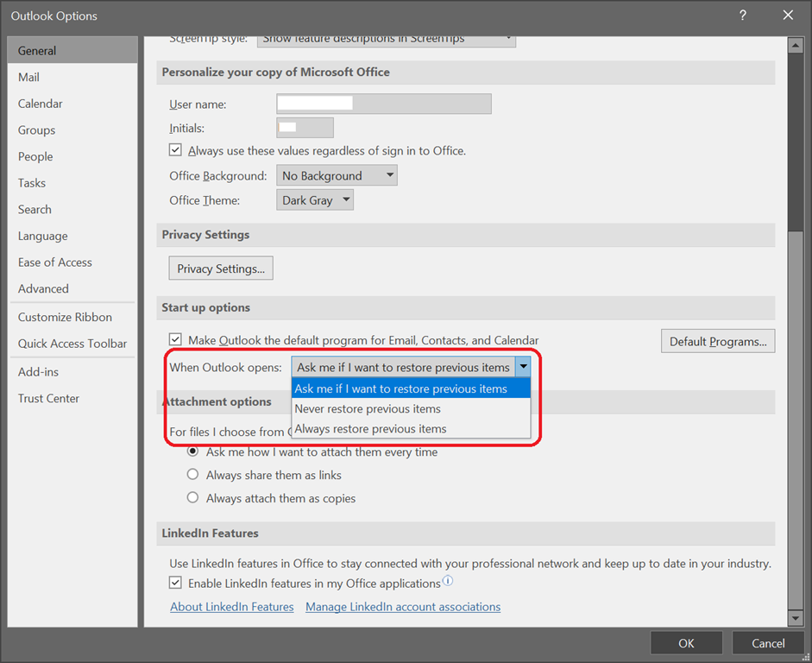This screenshot has height=663, width=812.
Task: Click the LinkedIn features info icon
Action: point(448,582)
